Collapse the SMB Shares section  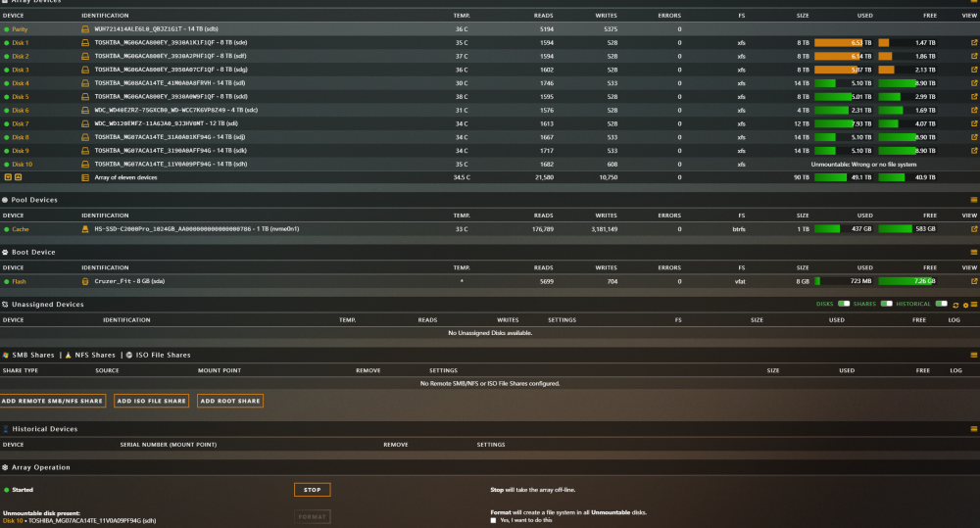(x=974, y=355)
